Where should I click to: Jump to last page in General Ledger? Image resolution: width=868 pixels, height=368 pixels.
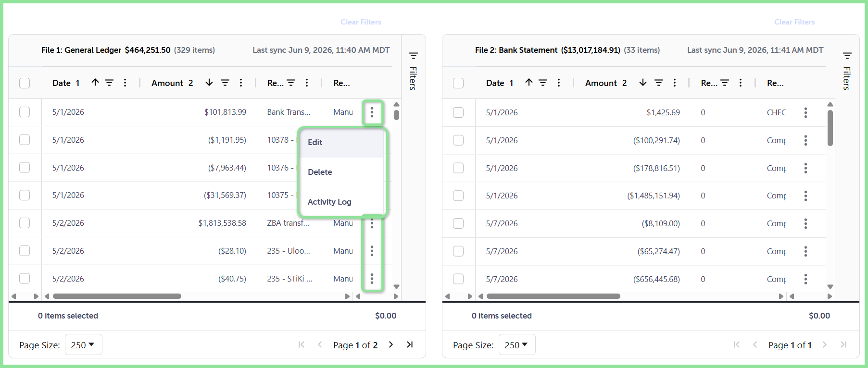coord(410,344)
